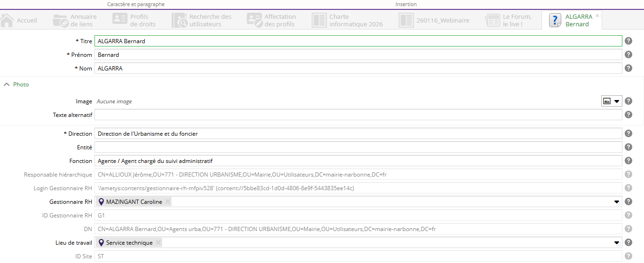
Task: Click the help icon beside the Prénom field
Action: [628, 54]
